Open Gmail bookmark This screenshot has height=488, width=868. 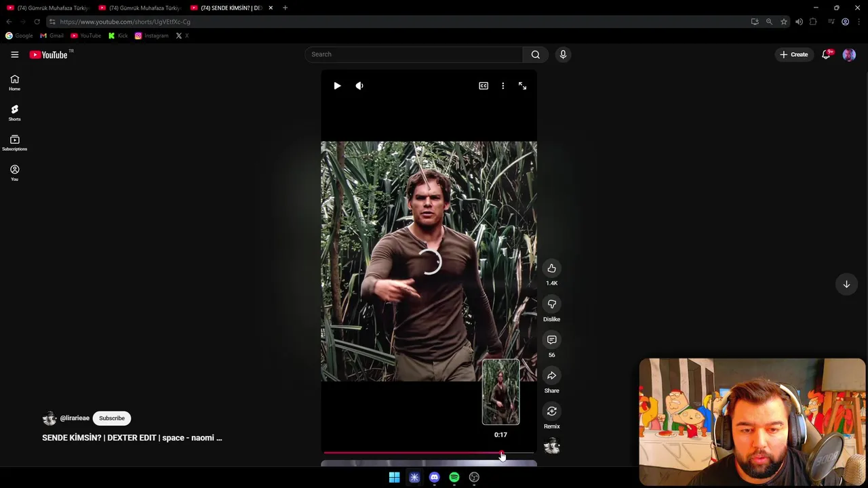pyautogui.click(x=52, y=35)
